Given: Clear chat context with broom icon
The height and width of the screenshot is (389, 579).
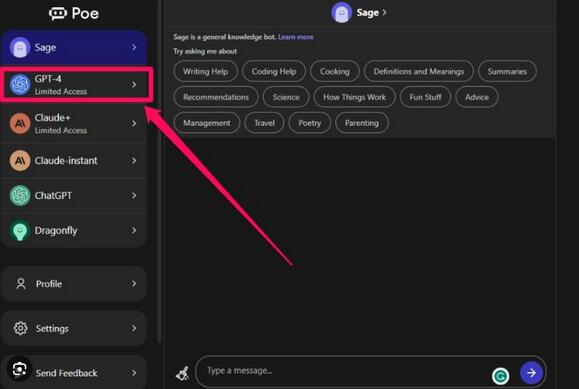Looking at the screenshot, I should 182,373.
